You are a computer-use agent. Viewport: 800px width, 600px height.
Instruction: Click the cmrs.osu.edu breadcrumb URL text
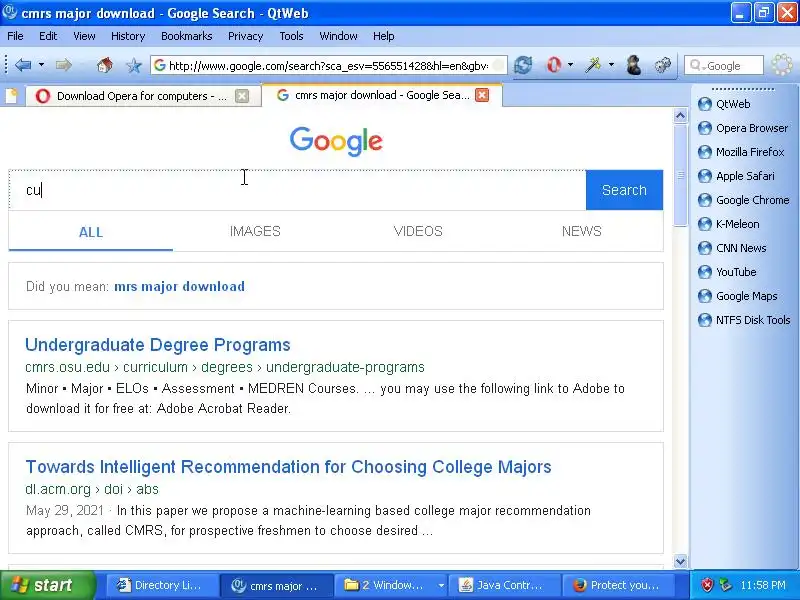(225, 367)
